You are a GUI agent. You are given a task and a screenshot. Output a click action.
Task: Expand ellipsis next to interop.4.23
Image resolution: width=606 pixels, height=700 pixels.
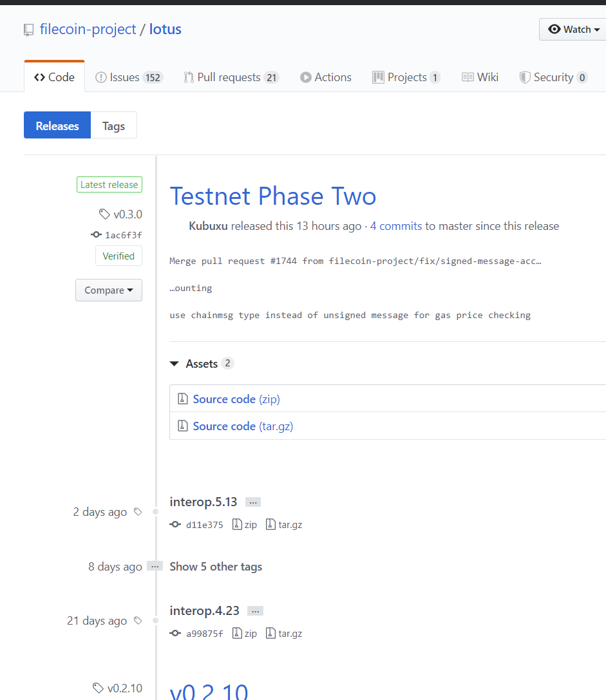click(256, 610)
